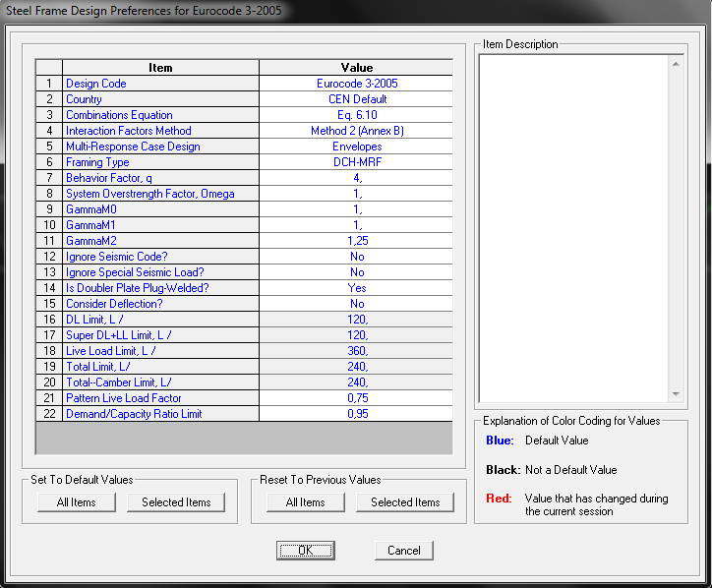Select System Overstrength Factor, Omega item
Viewport: 712px width, 588px height.
160,194
